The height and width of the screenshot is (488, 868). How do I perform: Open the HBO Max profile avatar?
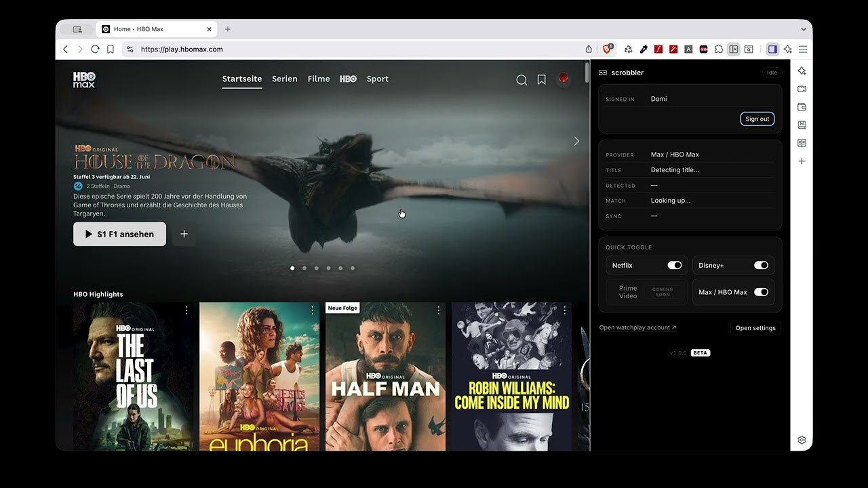[x=563, y=79]
